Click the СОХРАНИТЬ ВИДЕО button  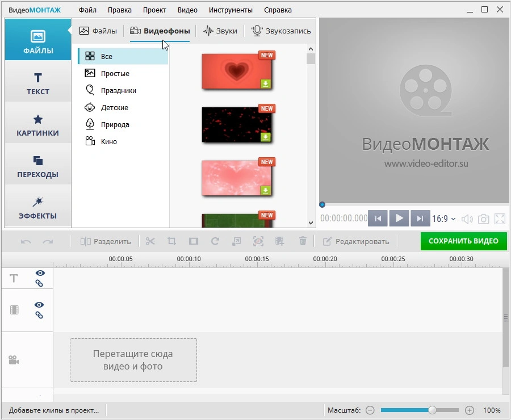click(x=463, y=241)
